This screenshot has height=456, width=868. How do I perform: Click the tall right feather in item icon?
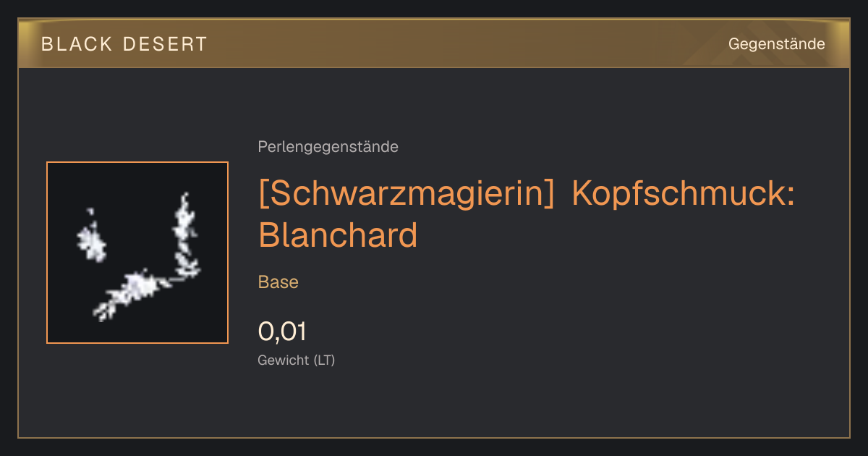186,235
